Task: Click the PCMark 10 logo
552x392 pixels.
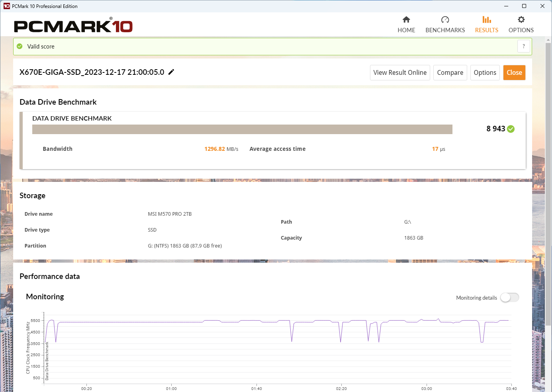Action: pos(73,26)
